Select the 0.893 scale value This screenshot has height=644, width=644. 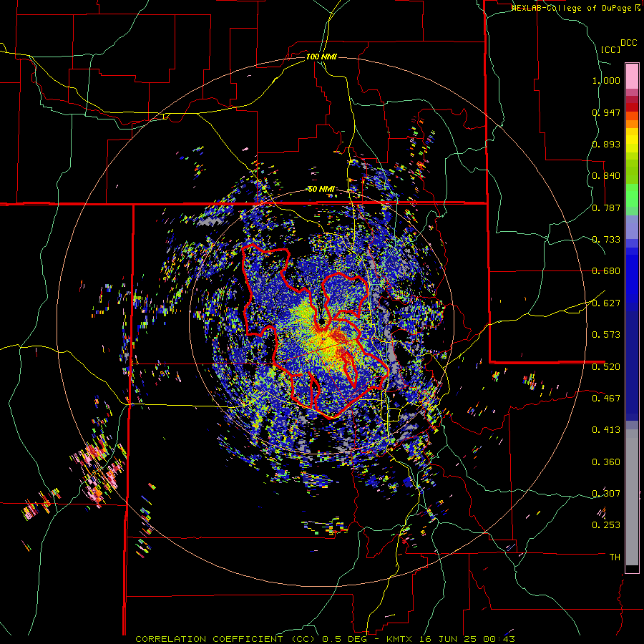[606, 144]
